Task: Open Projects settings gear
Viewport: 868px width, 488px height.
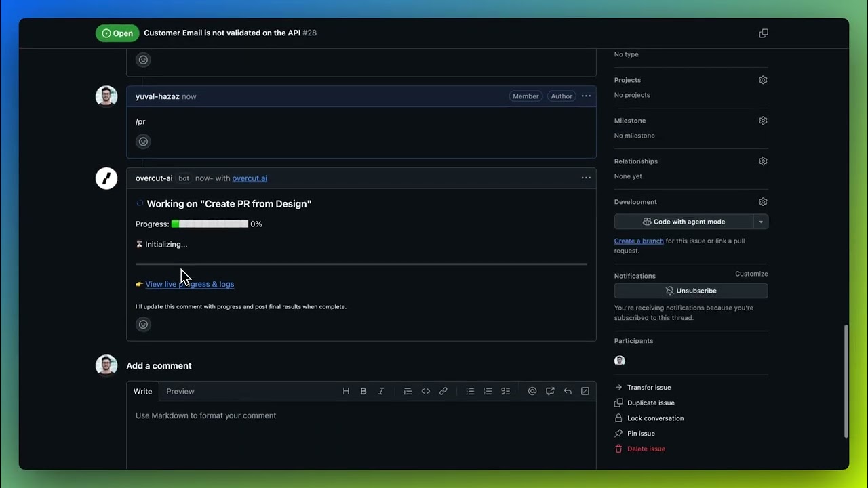Action: point(763,80)
